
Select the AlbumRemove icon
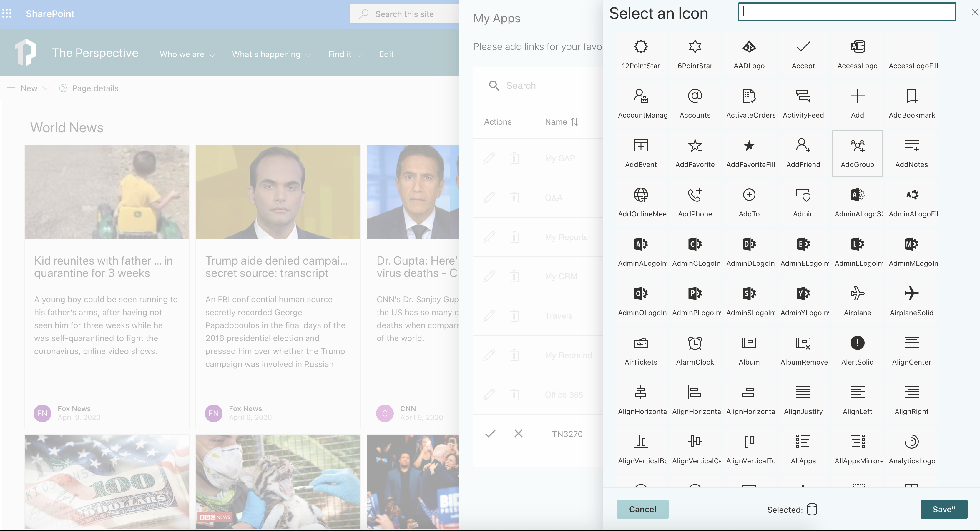[x=803, y=351]
